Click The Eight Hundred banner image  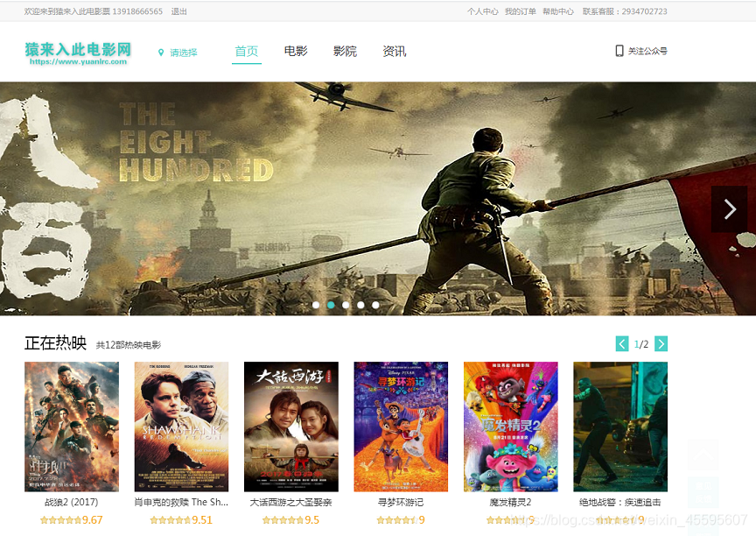[378, 199]
